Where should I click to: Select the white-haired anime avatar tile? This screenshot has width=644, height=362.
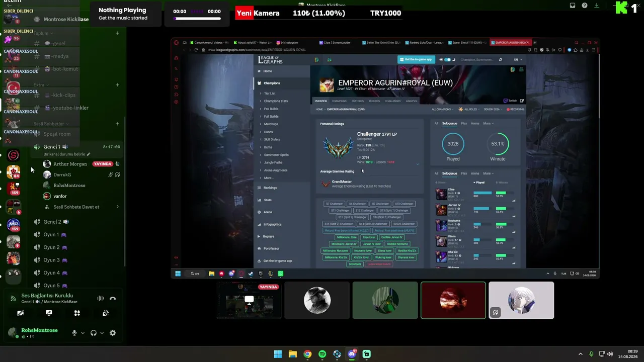[x=521, y=300]
